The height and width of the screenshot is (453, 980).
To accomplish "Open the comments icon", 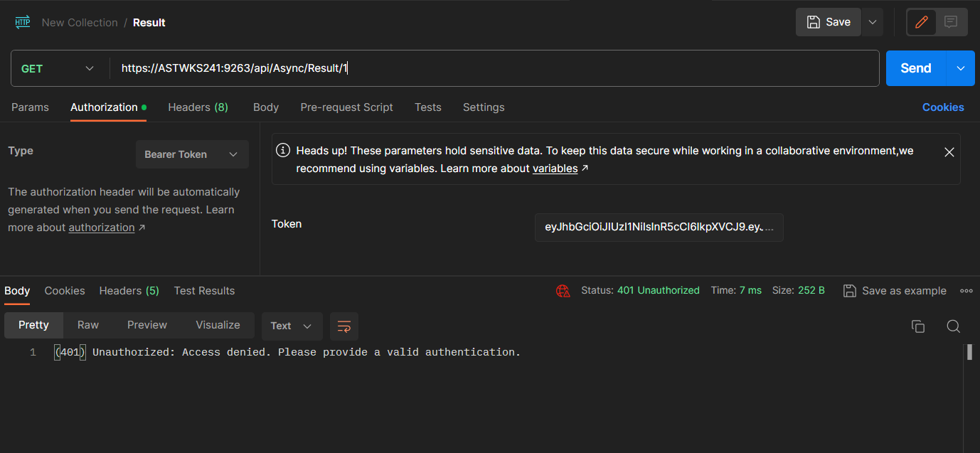I will click(x=951, y=22).
